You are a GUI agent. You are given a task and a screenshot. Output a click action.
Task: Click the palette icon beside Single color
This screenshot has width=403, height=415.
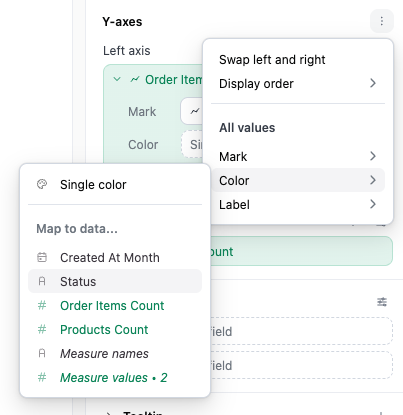coord(42,184)
